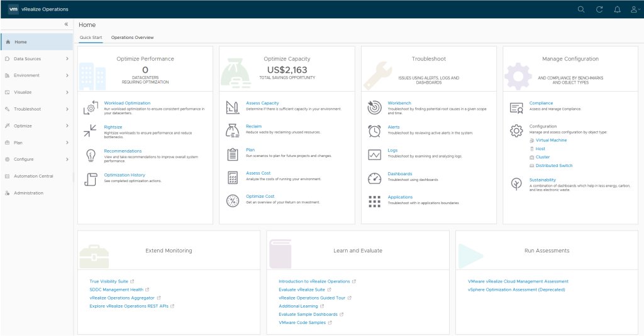Expand the Optimize sidebar chevron
The image size is (644, 336).
67,126
